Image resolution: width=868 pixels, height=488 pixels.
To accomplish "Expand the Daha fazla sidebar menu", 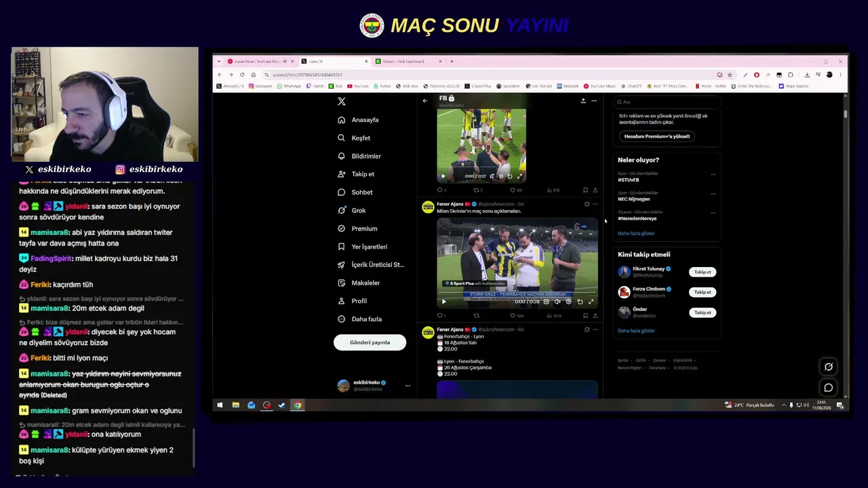I will click(360, 319).
